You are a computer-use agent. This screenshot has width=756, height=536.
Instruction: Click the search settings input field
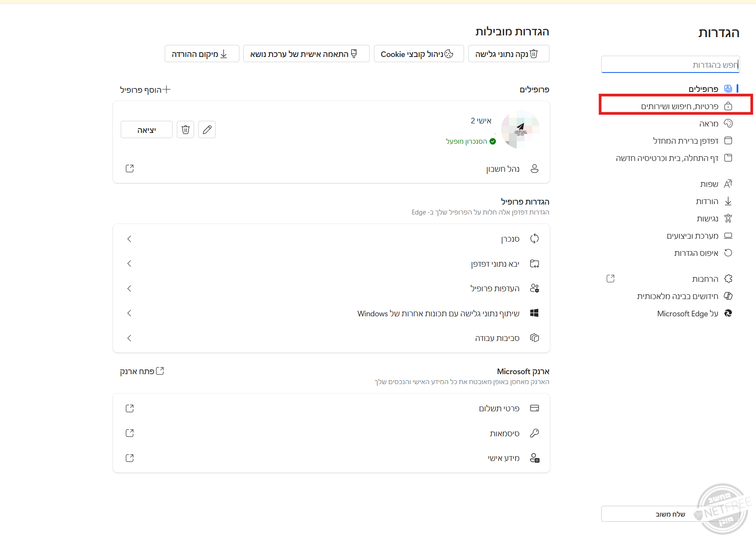(670, 65)
